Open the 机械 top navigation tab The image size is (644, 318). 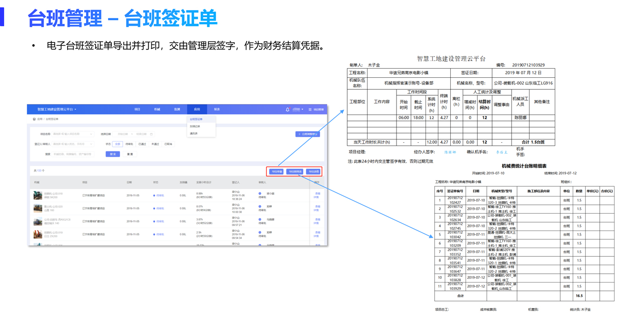point(157,110)
